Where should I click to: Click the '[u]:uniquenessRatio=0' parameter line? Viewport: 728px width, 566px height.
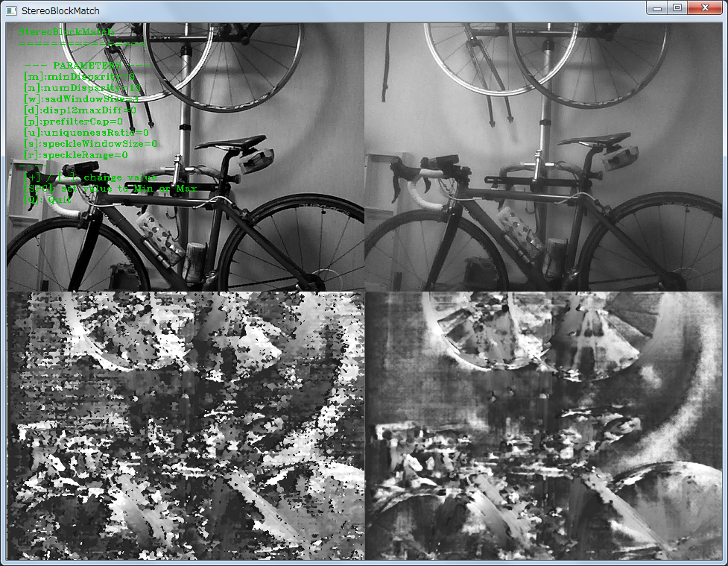86,133
